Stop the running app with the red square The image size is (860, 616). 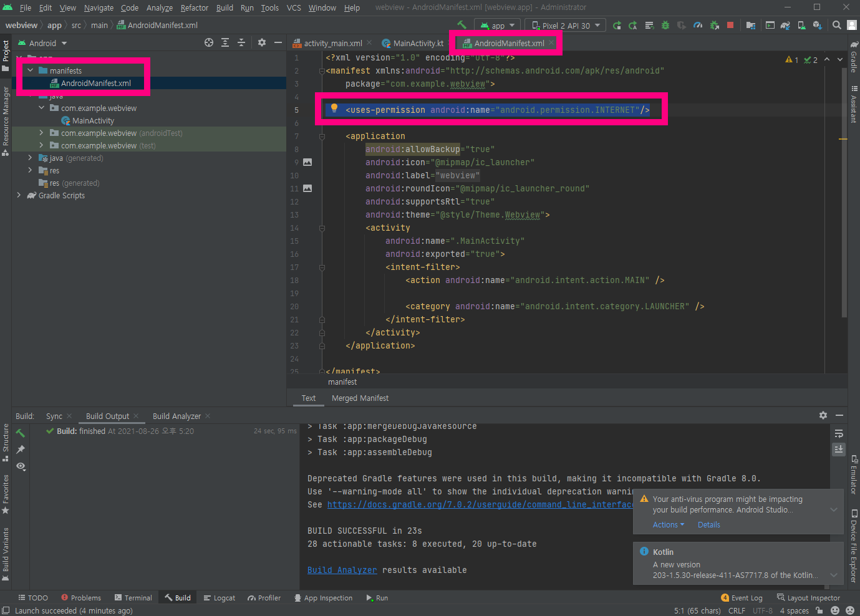pyautogui.click(x=730, y=26)
